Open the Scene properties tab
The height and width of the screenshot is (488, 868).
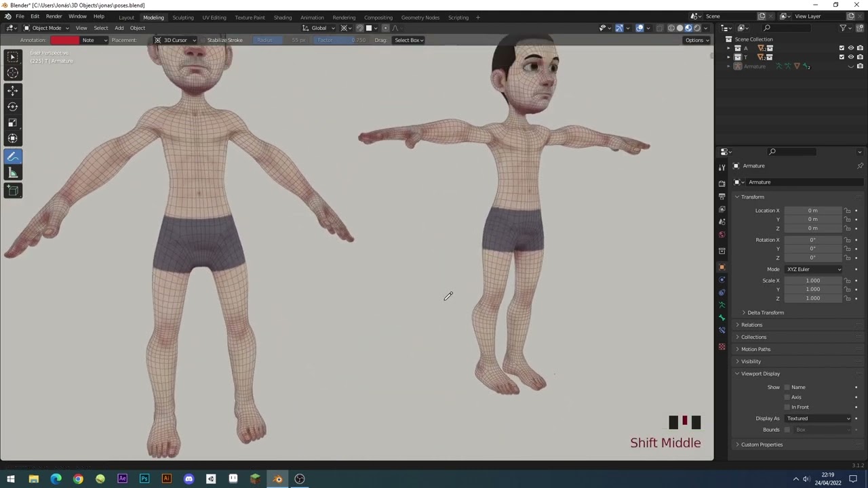click(722, 222)
